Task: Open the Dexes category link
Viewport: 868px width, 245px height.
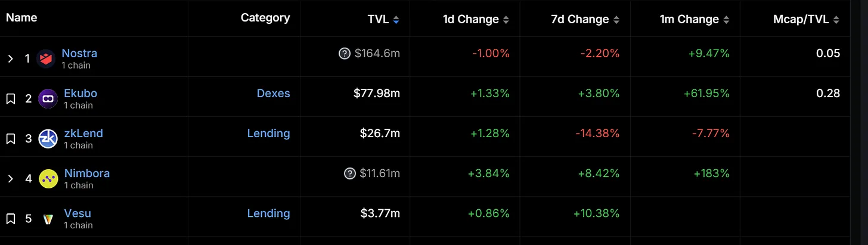Action: (273, 94)
